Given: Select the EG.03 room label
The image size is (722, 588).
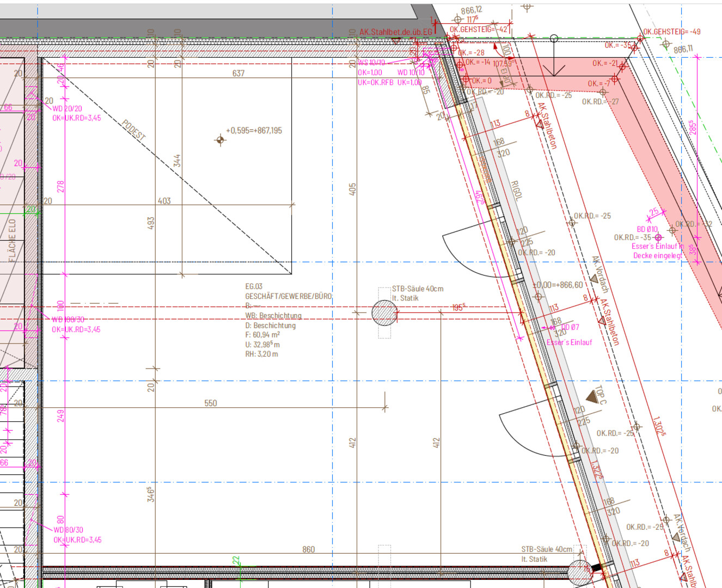Looking at the screenshot, I should coord(254,286).
